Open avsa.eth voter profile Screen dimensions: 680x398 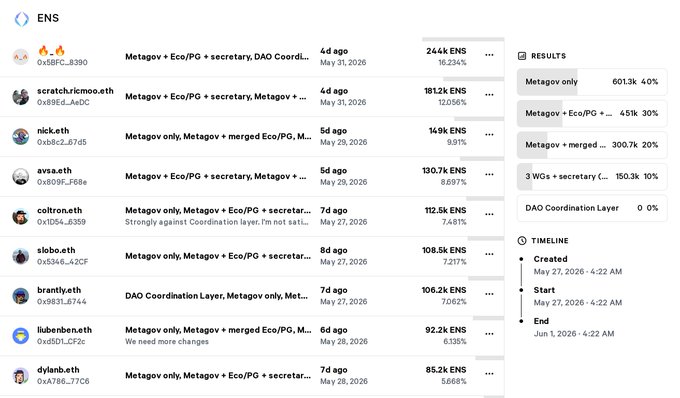(54, 171)
